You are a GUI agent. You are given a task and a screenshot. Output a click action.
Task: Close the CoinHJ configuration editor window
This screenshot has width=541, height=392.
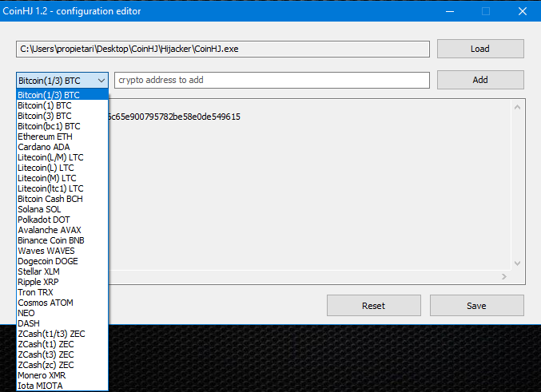[x=523, y=11]
